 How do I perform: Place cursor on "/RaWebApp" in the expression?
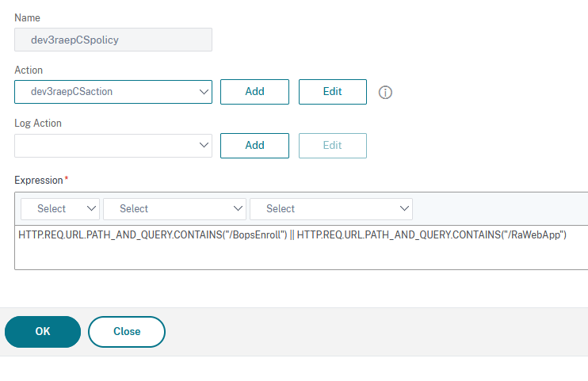click(535, 236)
